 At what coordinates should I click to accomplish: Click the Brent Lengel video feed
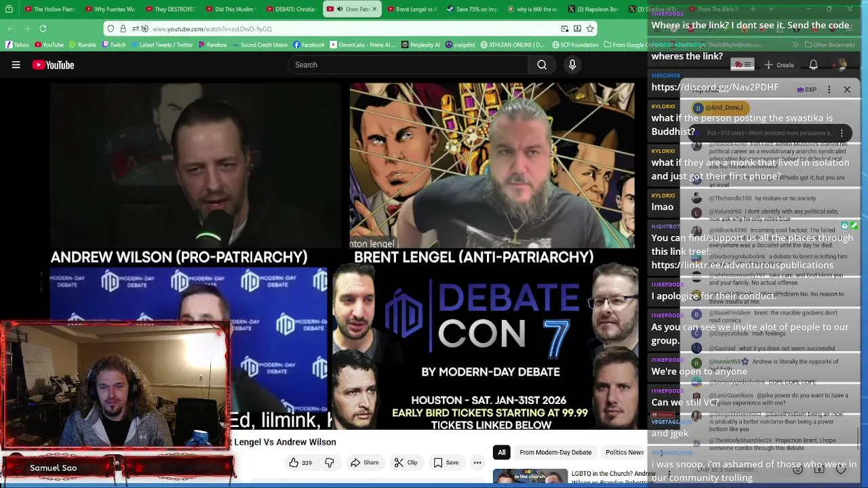point(492,166)
